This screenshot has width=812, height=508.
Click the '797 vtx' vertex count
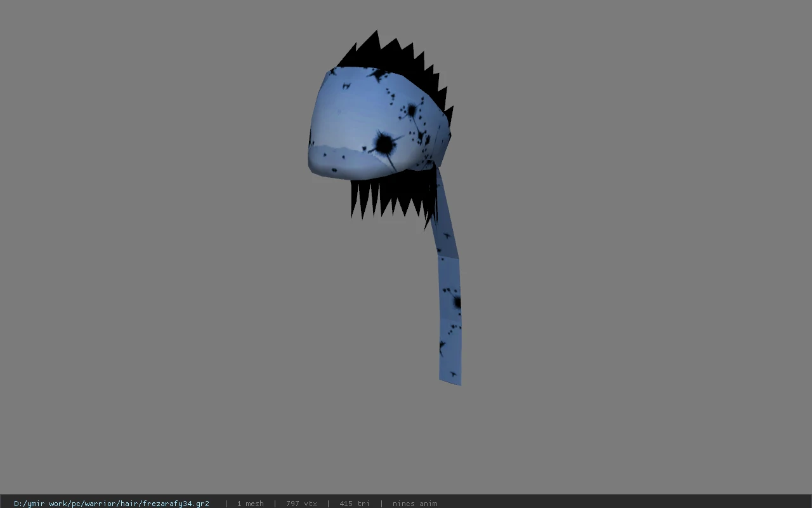[301, 504]
